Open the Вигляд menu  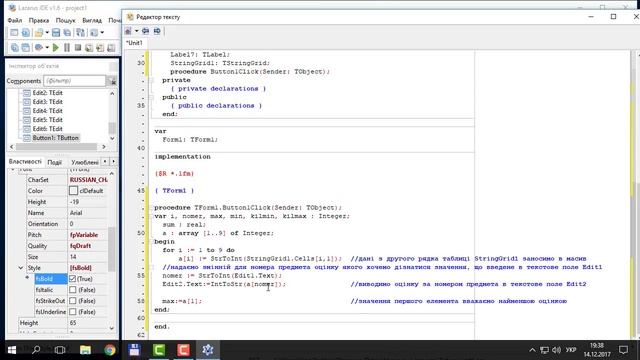(92, 20)
